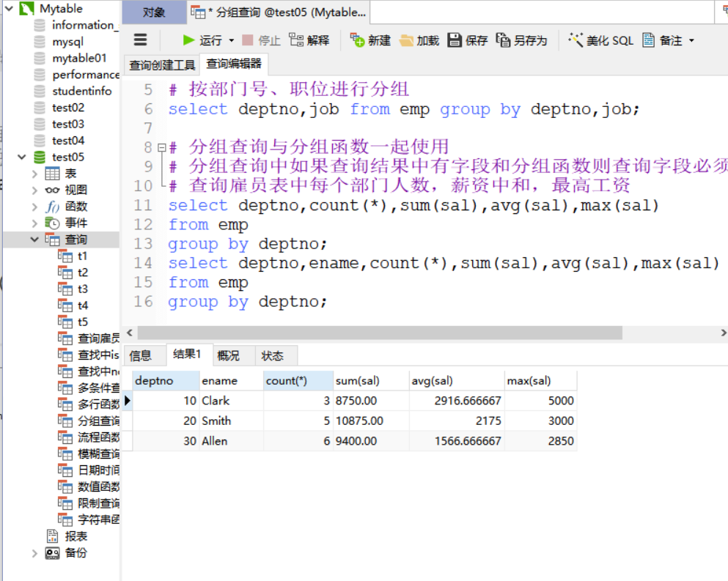This screenshot has width=728, height=581.
Task: Click the count(*) column header
Action: [298, 381]
